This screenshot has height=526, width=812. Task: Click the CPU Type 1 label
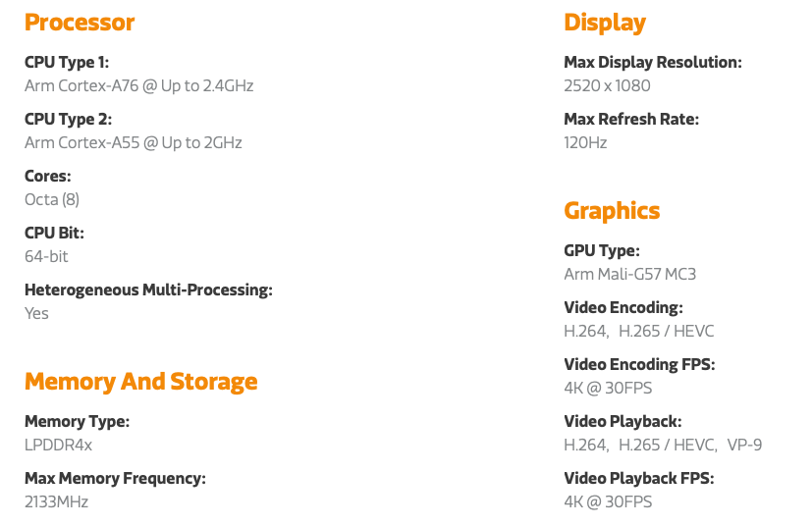67,62
